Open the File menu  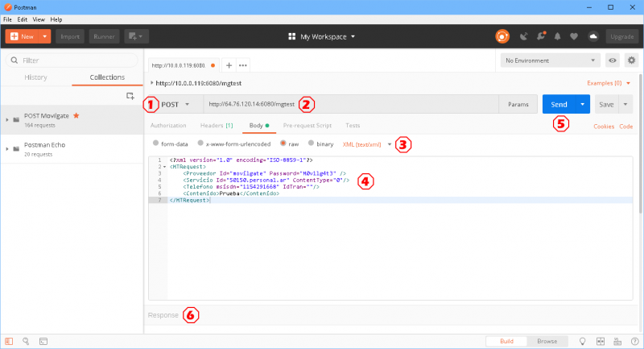(x=7, y=19)
